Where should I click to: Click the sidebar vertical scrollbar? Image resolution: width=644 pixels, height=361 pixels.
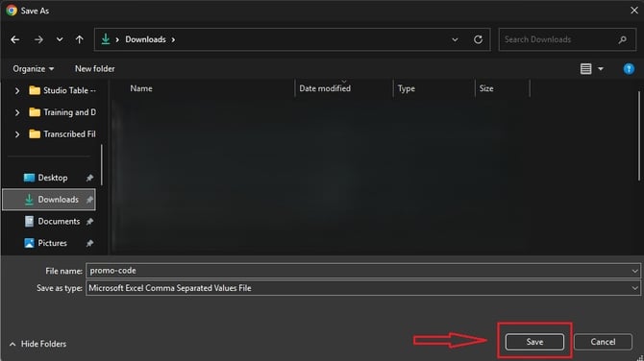102,164
